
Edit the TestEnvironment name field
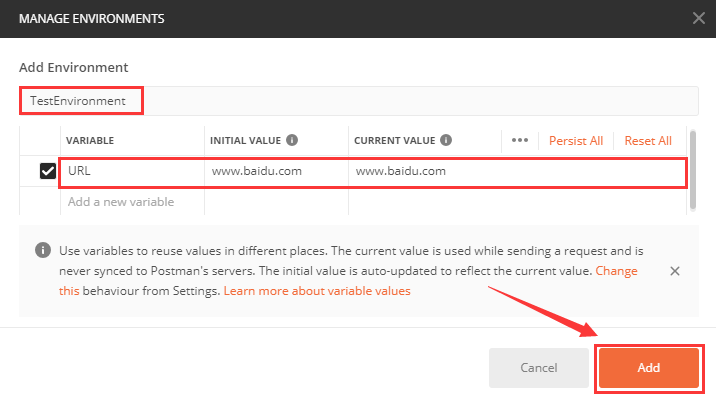[358, 101]
